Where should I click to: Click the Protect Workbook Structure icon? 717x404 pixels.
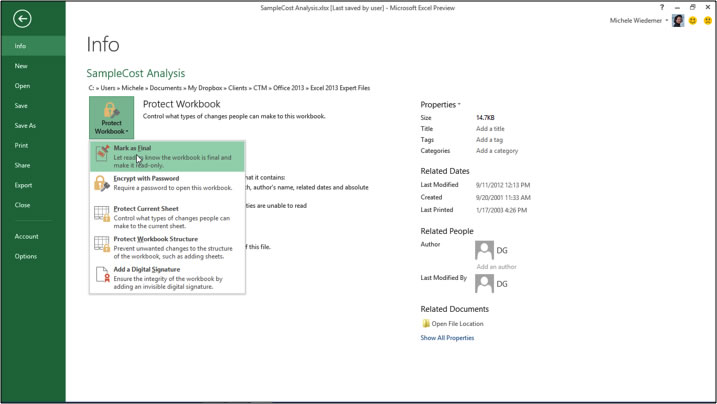[102, 244]
